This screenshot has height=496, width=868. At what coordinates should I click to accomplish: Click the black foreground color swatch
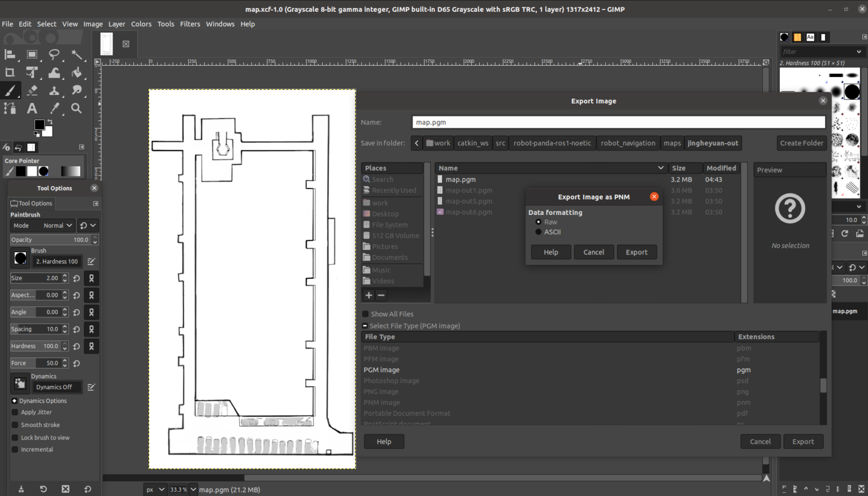39,124
